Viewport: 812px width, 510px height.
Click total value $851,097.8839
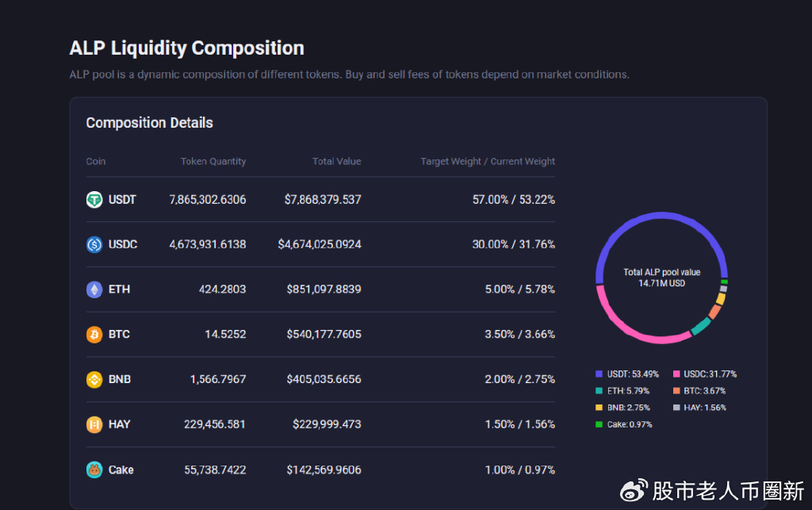(x=324, y=290)
